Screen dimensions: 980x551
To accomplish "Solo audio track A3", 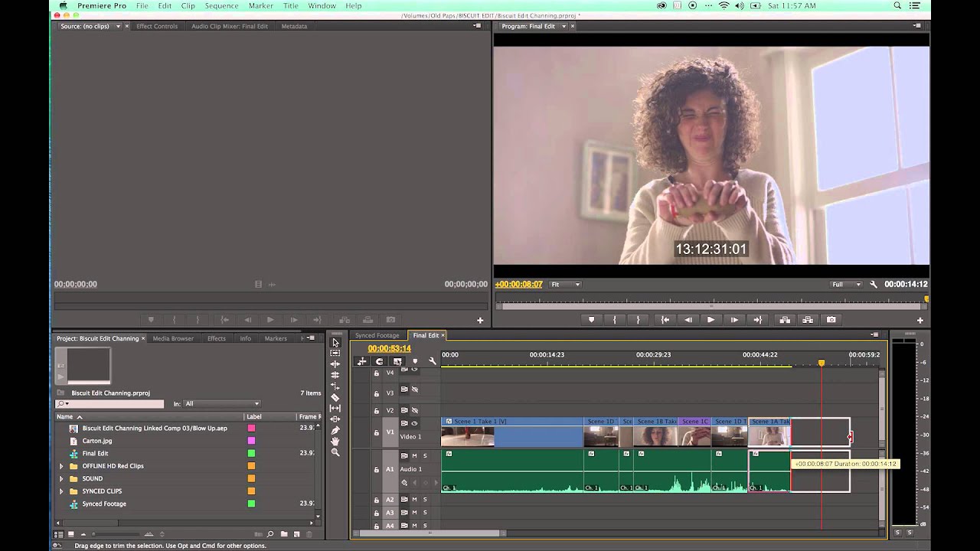I will tap(425, 513).
